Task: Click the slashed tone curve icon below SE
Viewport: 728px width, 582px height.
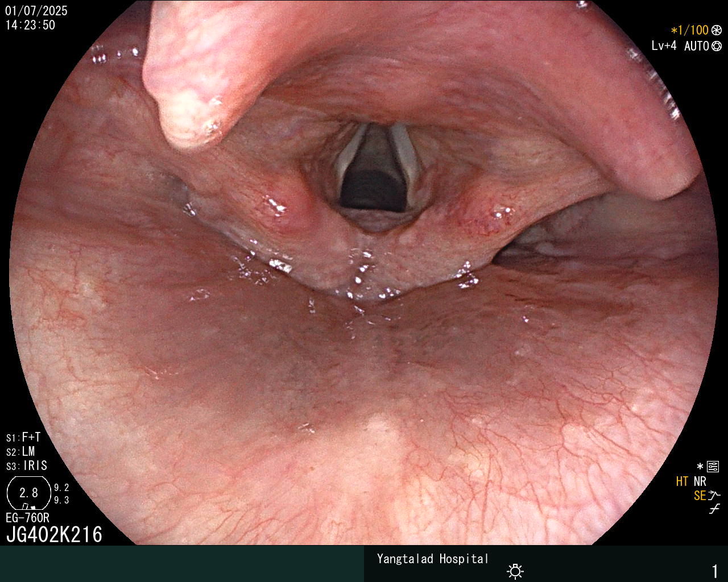Action: click(714, 509)
